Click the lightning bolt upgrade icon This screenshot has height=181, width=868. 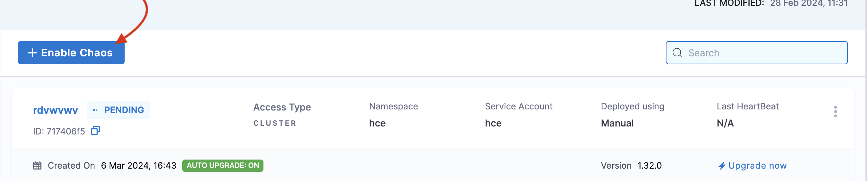[x=722, y=166]
